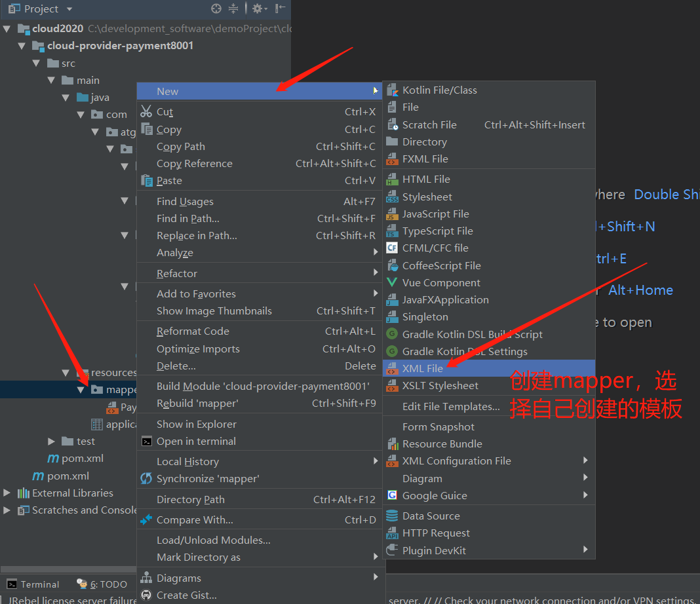Choose Directory in New submenu
Screen dimensions: 700x604
click(489, 142)
